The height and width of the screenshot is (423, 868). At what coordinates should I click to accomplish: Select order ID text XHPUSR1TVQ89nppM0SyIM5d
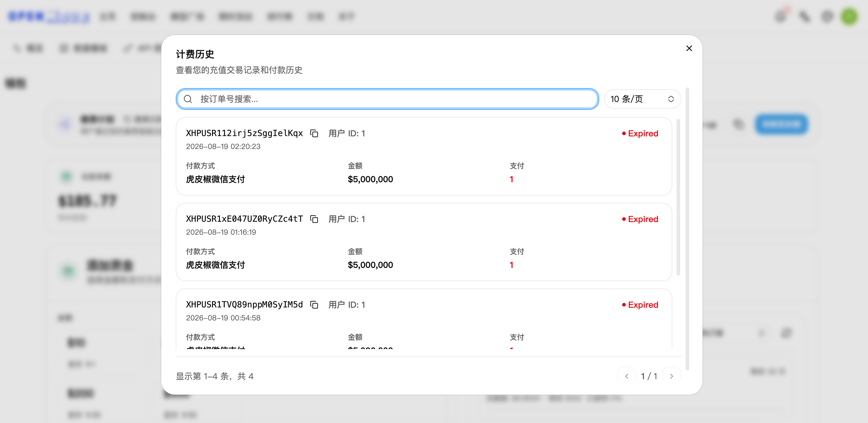(244, 304)
